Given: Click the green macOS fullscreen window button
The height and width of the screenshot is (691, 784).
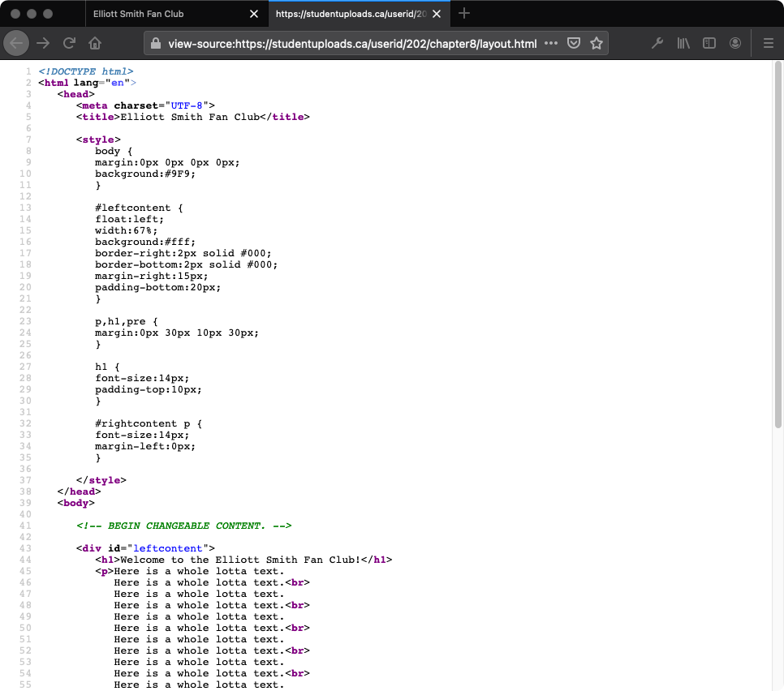Looking at the screenshot, I should tap(48, 14).
